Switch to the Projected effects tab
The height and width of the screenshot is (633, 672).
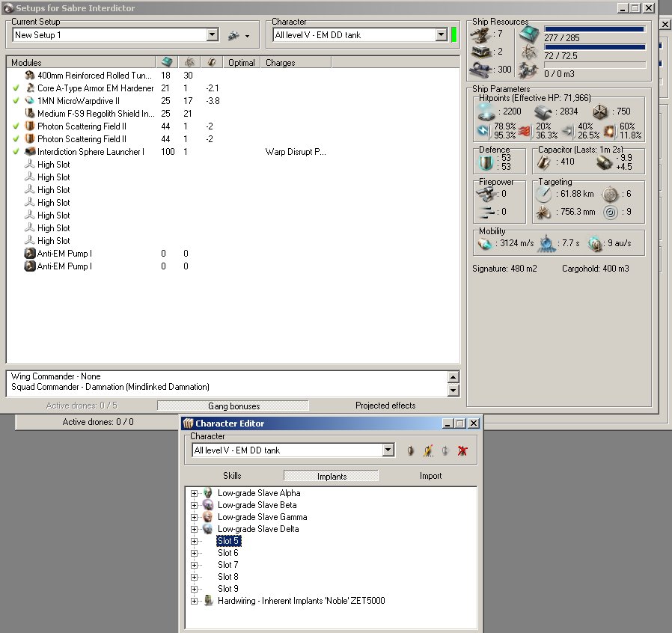coord(385,406)
